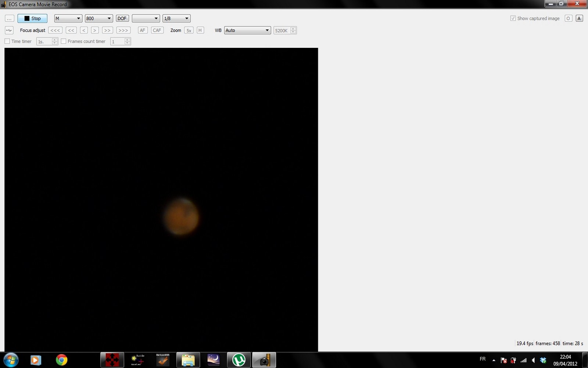Click the USB connection icon button
588x368 pixels.
pyautogui.click(x=9, y=30)
